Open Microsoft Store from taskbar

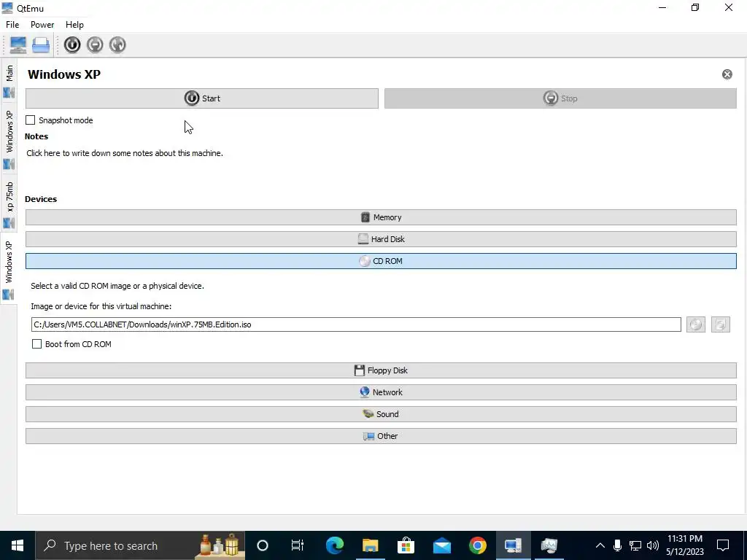pyautogui.click(x=406, y=545)
